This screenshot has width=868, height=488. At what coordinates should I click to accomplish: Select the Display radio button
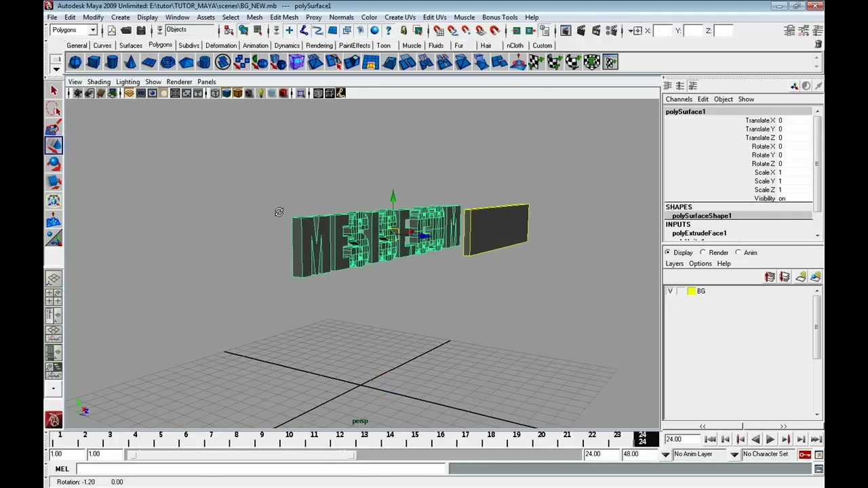tap(668, 252)
